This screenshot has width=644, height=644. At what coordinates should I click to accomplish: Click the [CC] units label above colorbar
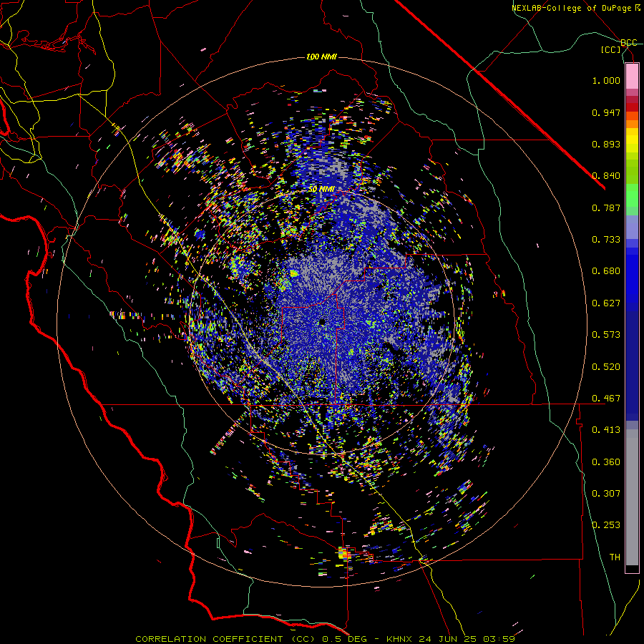pyautogui.click(x=611, y=49)
